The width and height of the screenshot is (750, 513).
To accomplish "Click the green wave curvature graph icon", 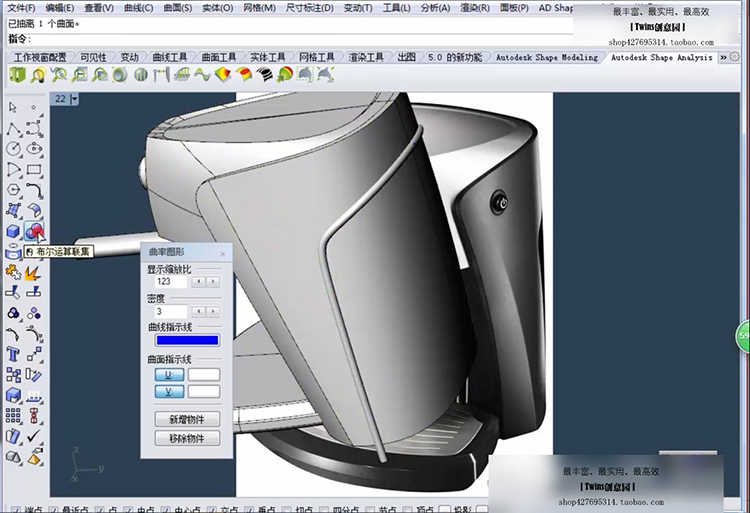I will pyautogui.click(x=202, y=75).
